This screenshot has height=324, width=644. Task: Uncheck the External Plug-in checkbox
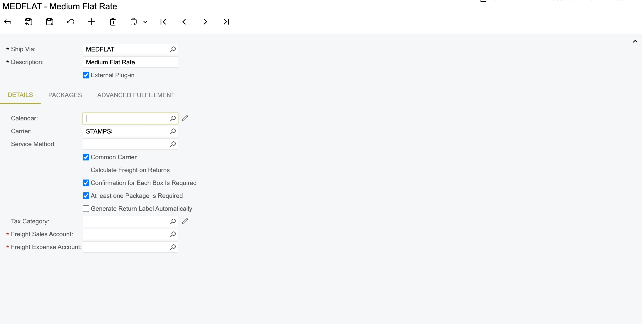click(86, 75)
